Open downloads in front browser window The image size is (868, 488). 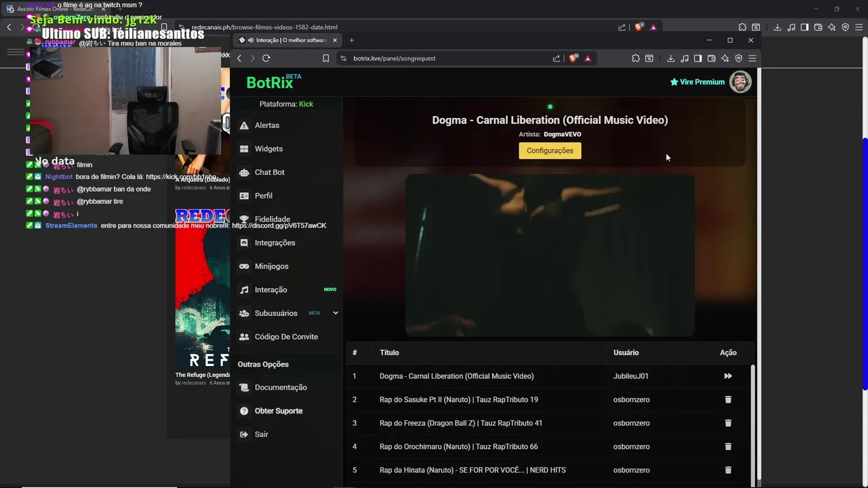pyautogui.click(x=671, y=58)
